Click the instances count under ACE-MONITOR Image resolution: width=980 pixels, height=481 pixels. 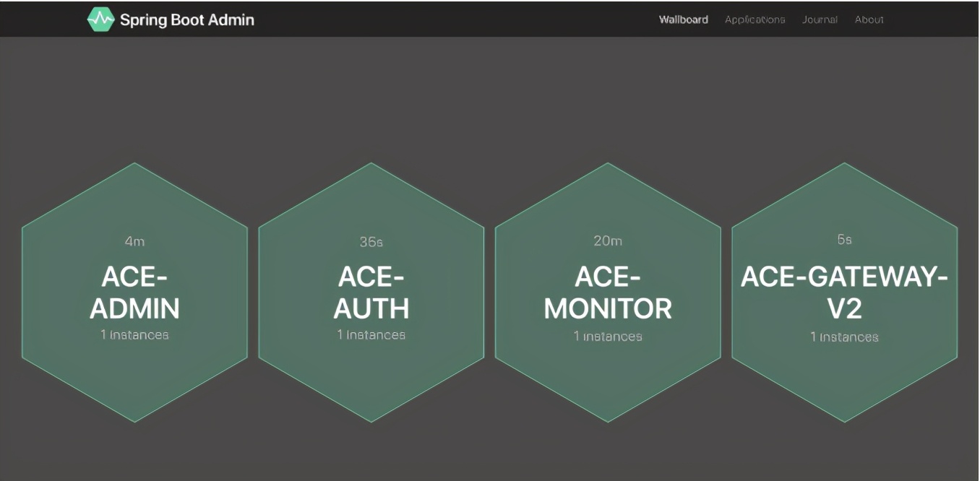[x=608, y=337]
